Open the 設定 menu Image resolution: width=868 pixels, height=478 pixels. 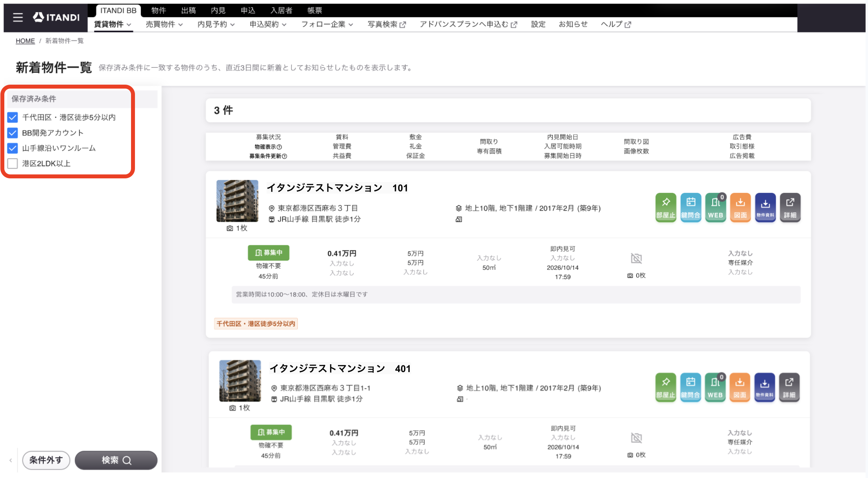click(538, 24)
